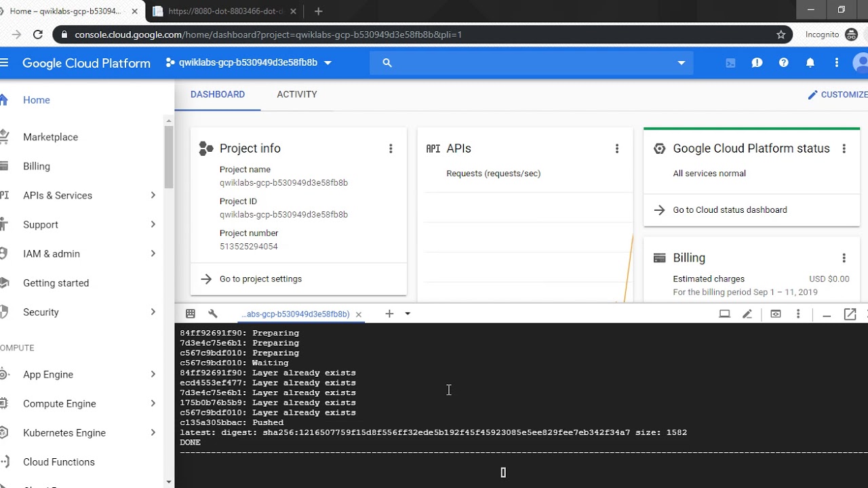Switch to the Activity tab

click(297, 94)
